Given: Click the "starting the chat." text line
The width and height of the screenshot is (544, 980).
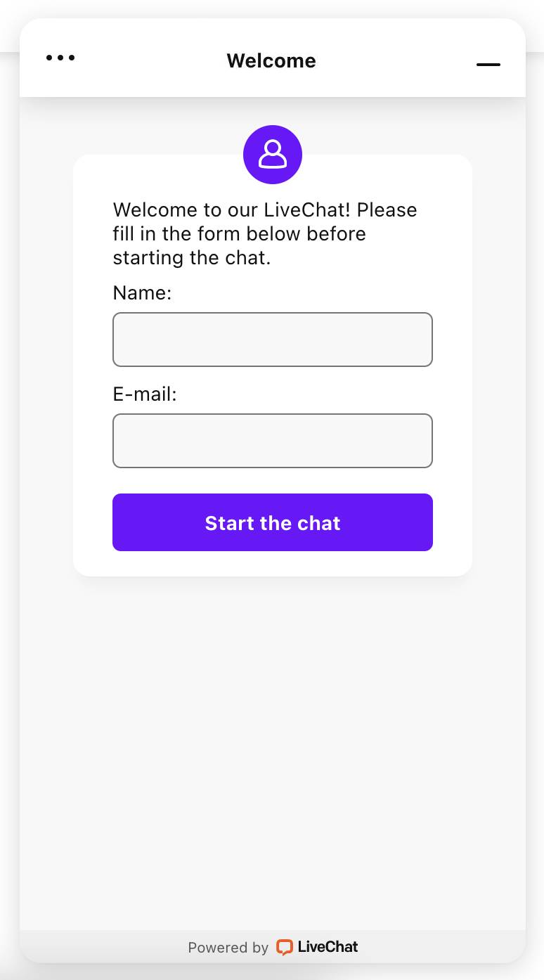Looking at the screenshot, I should tap(191, 258).
